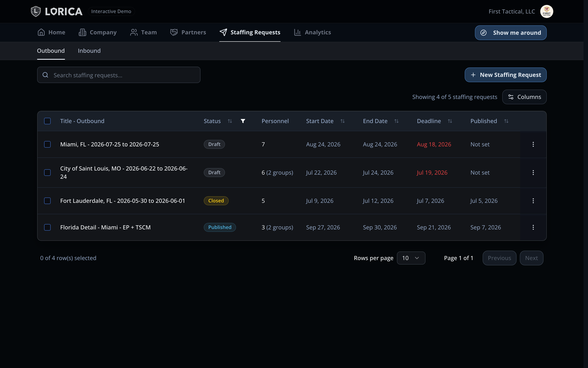Image resolution: width=588 pixels, height=368 pixels.
Task: Click the compass icon in Show me around
Action: (x=483, y=33)
